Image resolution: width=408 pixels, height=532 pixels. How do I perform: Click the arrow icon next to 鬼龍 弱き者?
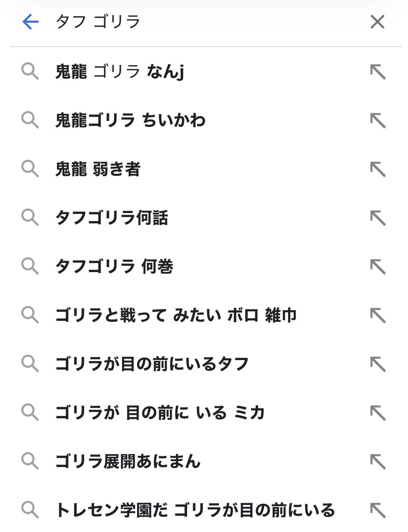click(378, 169)
